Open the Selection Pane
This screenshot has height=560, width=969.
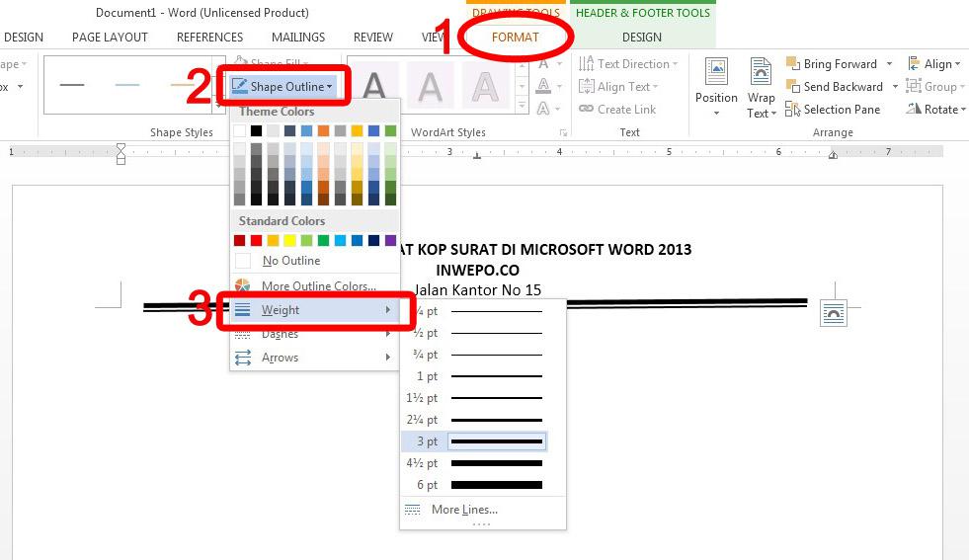click(x=833, y=110)
